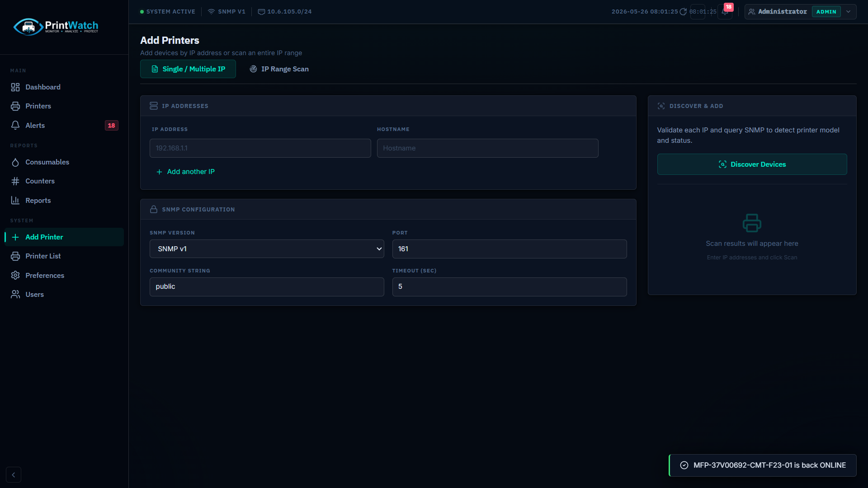Switch to IP Range Scan tab
This screenshot has height=488, width=868.
point(279,69)
